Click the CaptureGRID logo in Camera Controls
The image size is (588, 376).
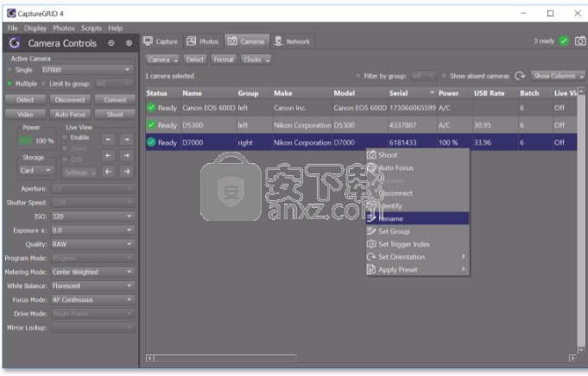click(15, 43)
